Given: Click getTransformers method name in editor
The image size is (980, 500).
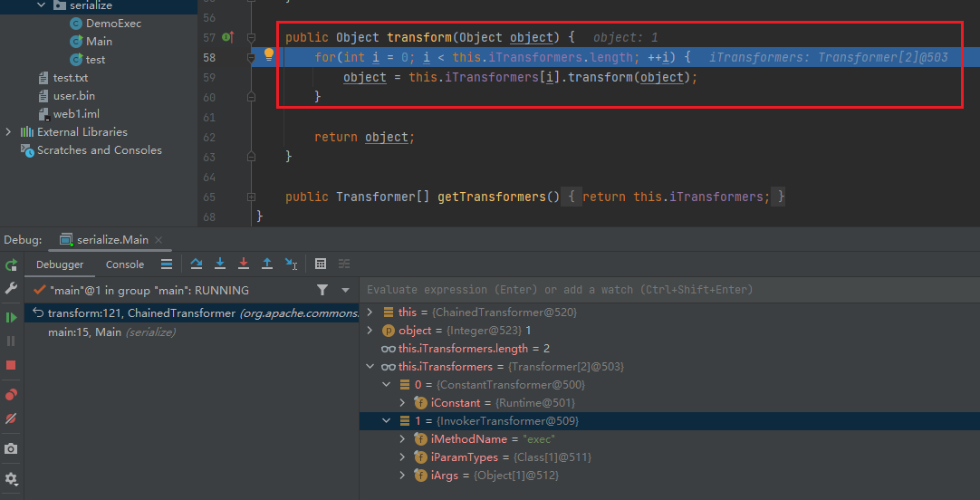Looking at the screenshot, I should click(x=492, y=197).
